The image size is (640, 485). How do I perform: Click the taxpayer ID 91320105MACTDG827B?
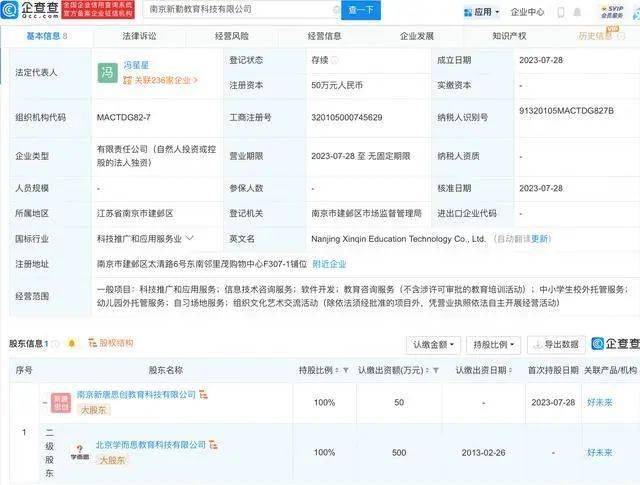567,111
